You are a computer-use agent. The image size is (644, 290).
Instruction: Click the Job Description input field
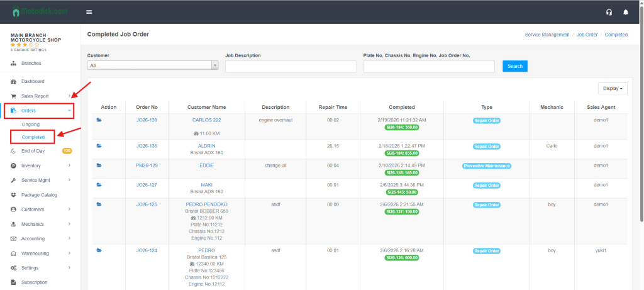(x=291, y=66)
